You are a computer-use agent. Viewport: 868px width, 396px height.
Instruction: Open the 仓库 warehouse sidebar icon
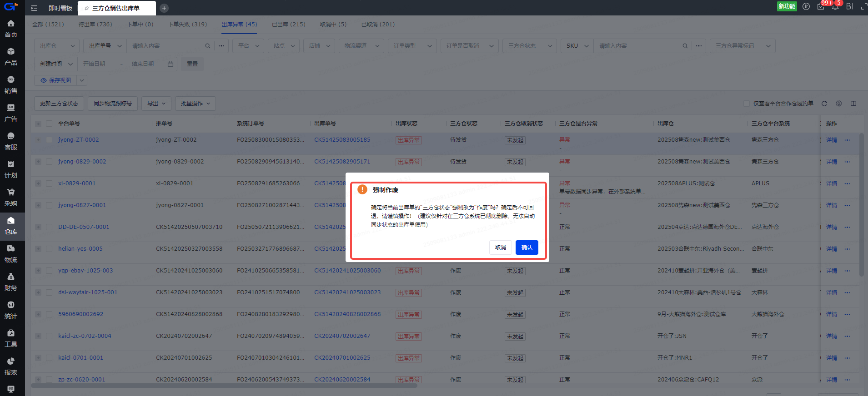[11, 225]
